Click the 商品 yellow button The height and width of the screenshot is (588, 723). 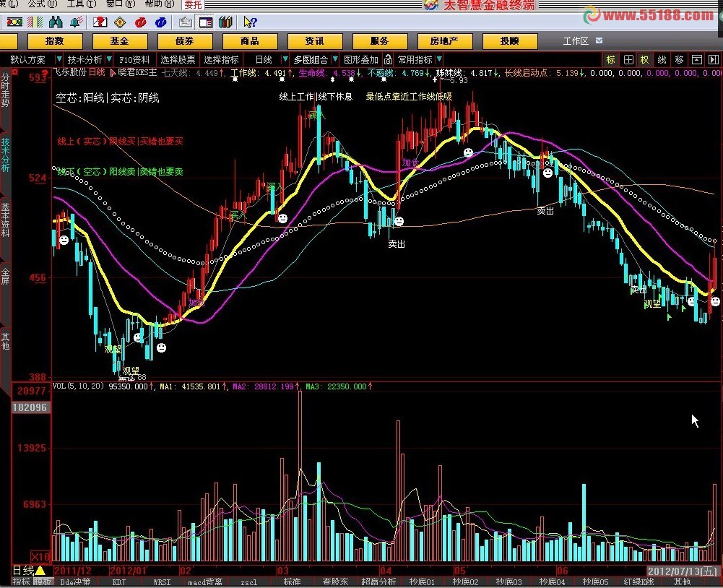pos(250,41)
